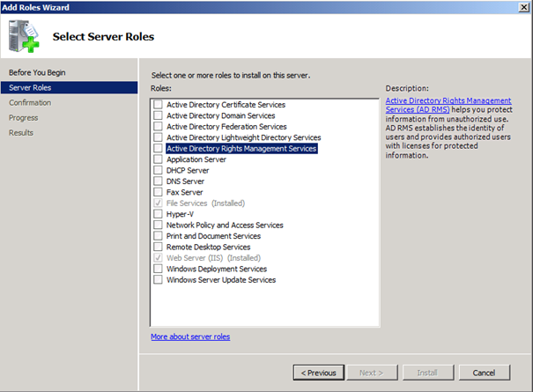
Task: Select the DNS Server role label
Action: tap(185, 181)
